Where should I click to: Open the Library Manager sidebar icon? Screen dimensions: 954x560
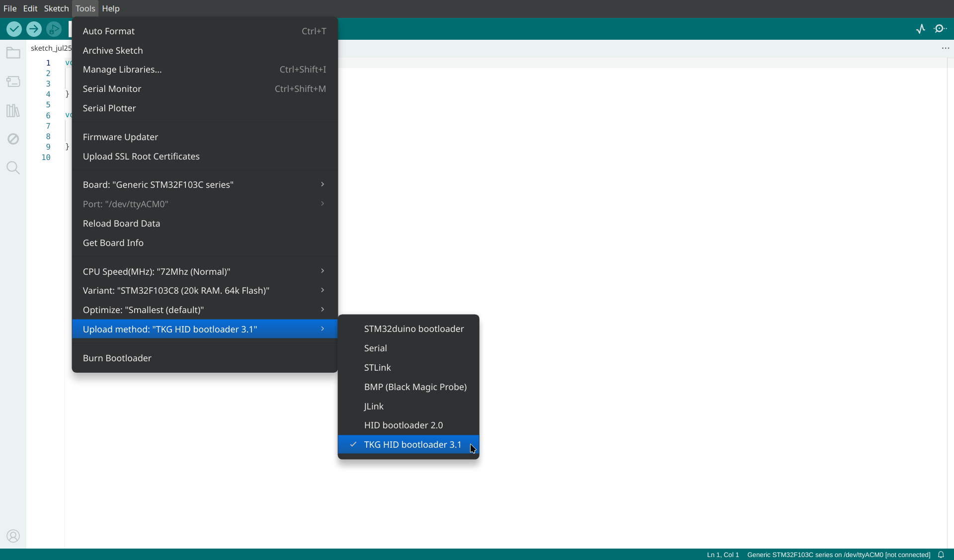coord(13,110)
